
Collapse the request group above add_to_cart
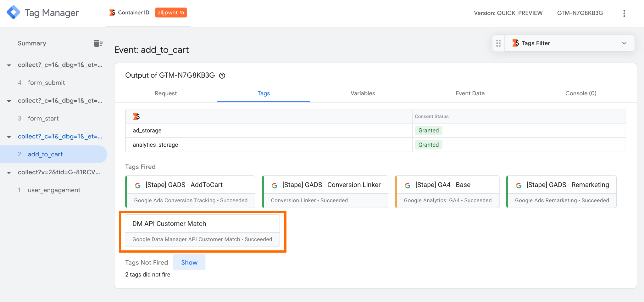[x=9, y=137]
